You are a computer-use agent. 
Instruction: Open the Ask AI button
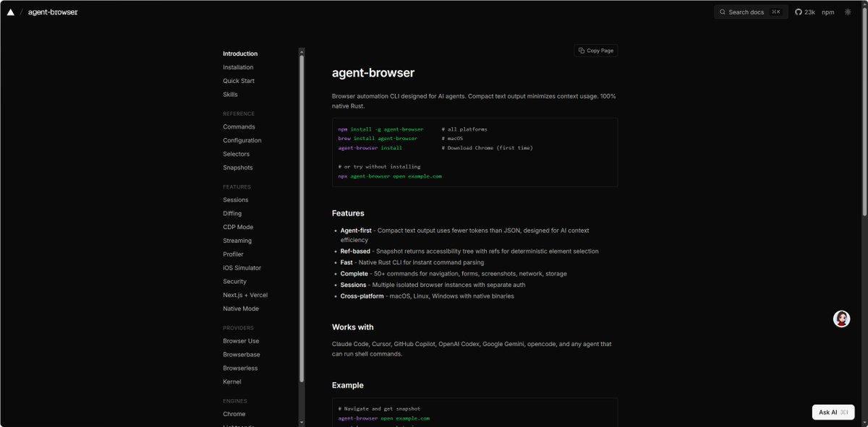(x=834, y=412)
